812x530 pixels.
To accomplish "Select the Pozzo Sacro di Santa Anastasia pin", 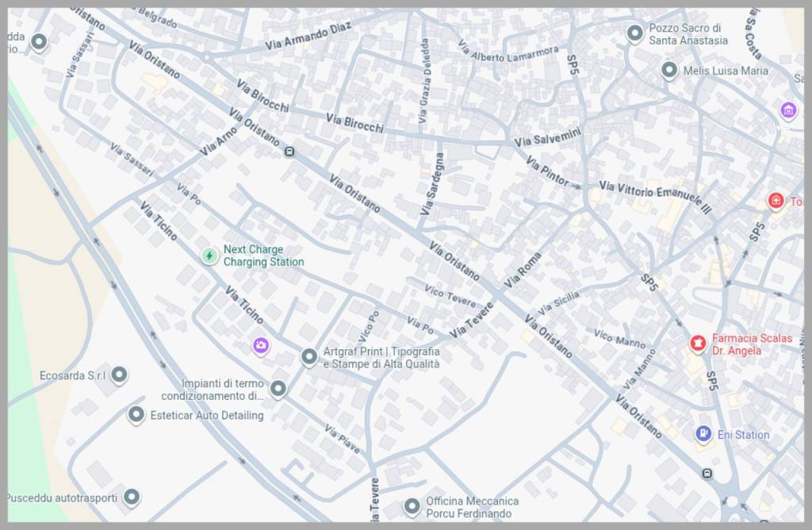I will tap(634, 33).
